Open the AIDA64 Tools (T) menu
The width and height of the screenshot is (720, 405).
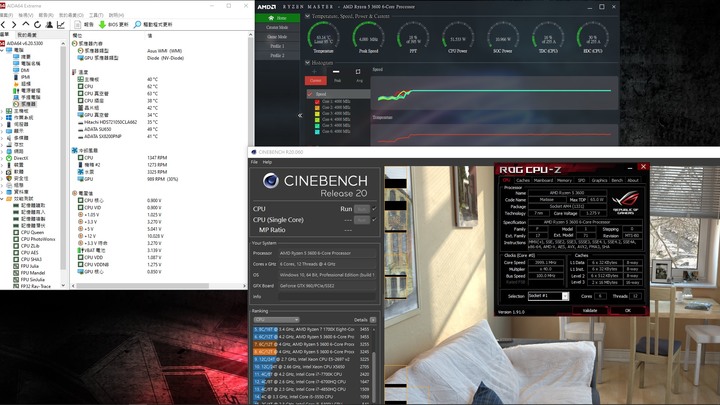tap(96, 15)
